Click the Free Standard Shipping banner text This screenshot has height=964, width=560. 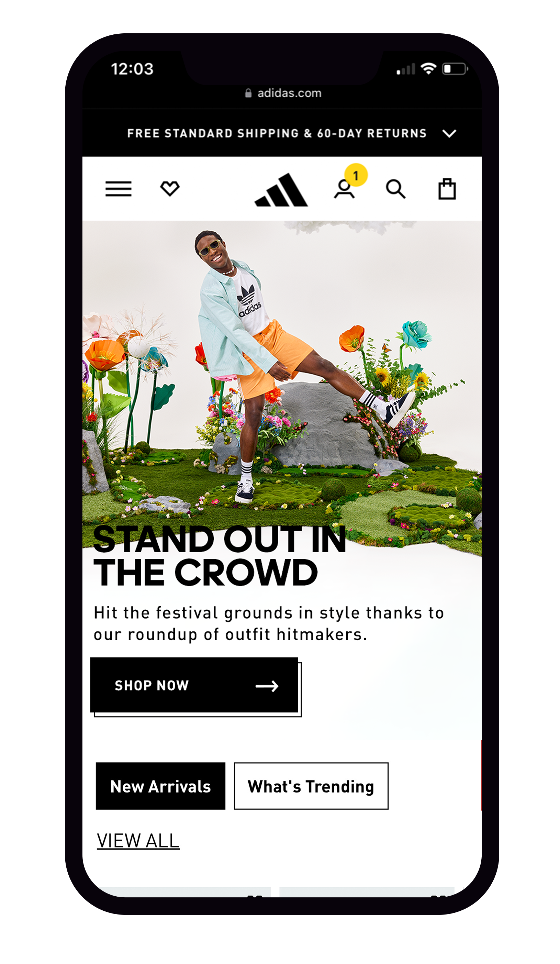(277, 133)
